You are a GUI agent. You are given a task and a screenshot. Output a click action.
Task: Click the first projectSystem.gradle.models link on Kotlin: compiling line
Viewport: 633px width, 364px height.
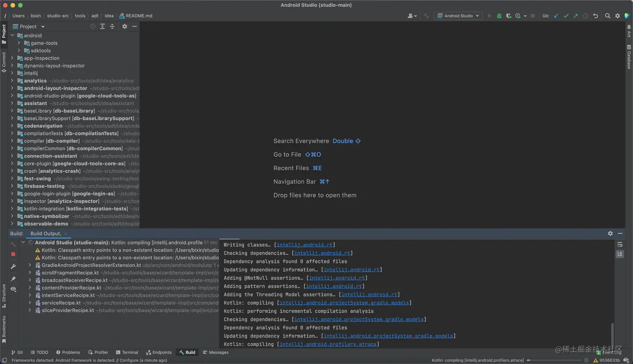click(x=344, y=303)
